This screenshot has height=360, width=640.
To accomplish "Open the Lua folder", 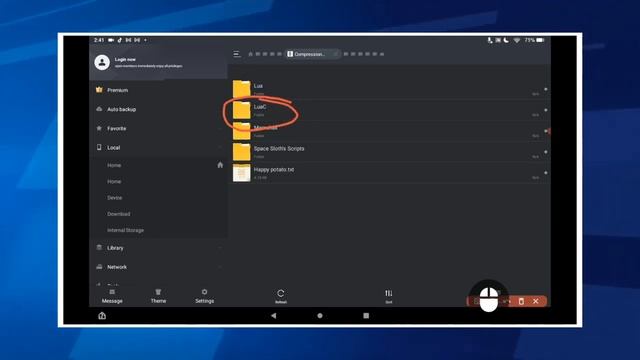I will 390,89.
